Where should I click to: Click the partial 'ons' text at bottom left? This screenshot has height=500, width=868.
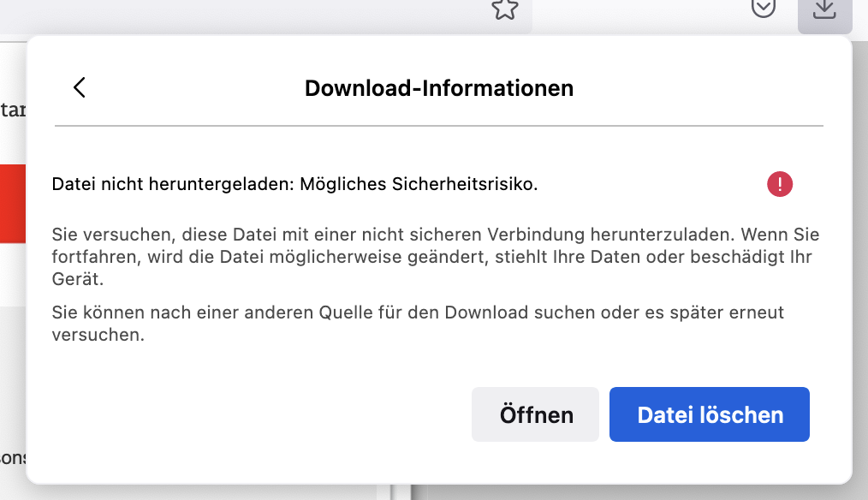pyautogui.click(x=12, y=456)
